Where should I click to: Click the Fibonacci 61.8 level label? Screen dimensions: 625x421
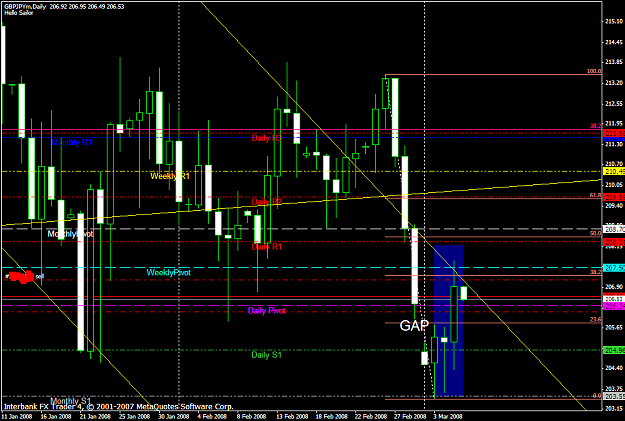[x=595, y=195]
